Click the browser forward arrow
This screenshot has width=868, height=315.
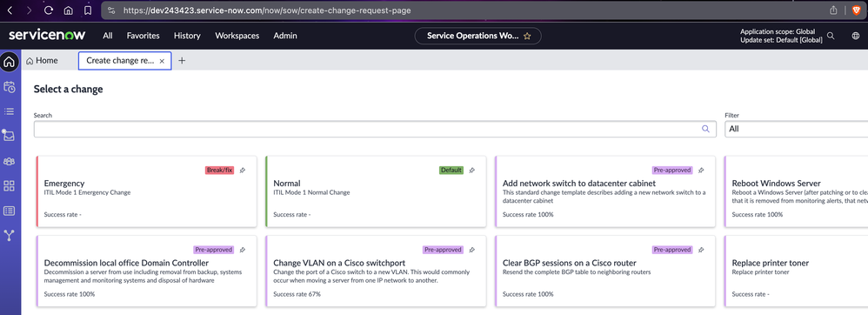[29, 10]
